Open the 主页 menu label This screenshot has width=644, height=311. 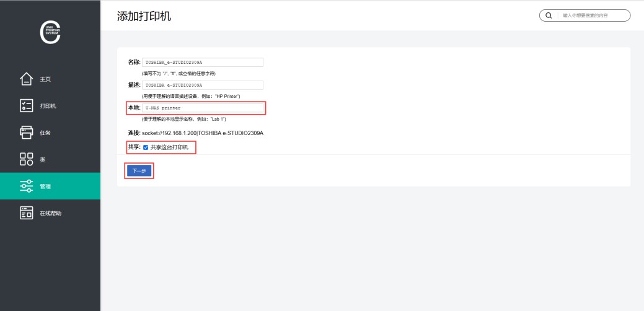click(45, 79)
